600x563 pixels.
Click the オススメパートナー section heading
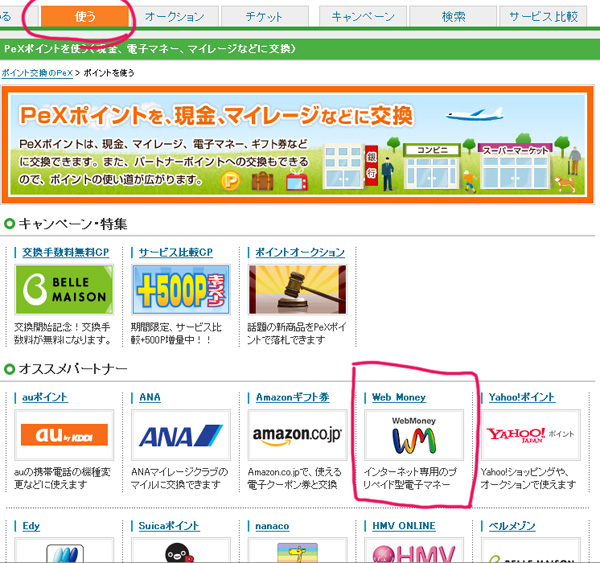[73, 369]
